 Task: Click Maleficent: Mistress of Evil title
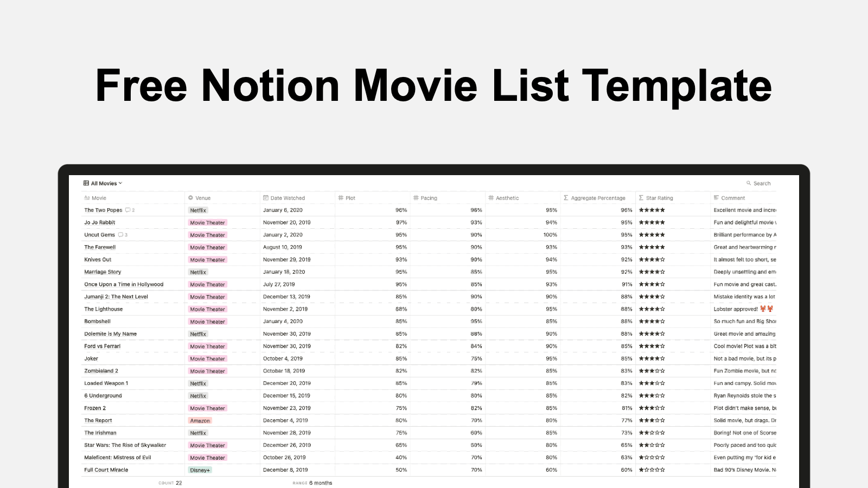pos(118,458)
